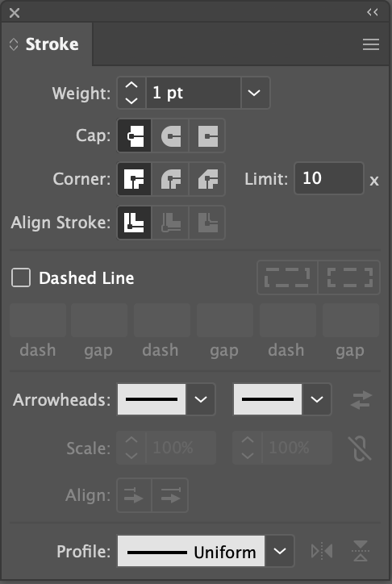This screenshot has width=392, height=584.
Task: Swap start and end arrowheads
Action: [361, 399]
